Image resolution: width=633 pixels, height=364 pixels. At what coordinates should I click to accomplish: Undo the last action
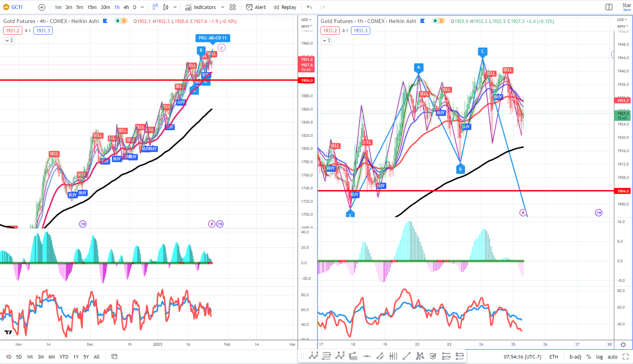pyautogui.click(x=309, y=7)
